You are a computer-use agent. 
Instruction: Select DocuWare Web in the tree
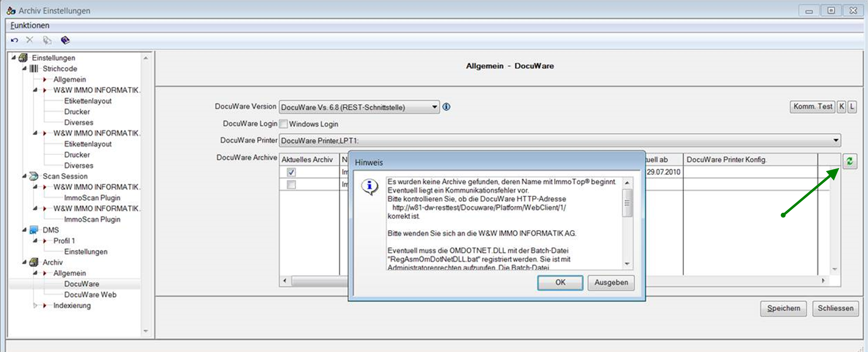click(90, 295)
